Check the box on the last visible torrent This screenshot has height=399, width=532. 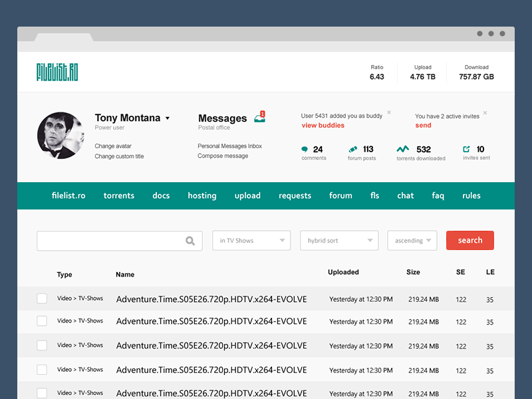coord(42,392)
